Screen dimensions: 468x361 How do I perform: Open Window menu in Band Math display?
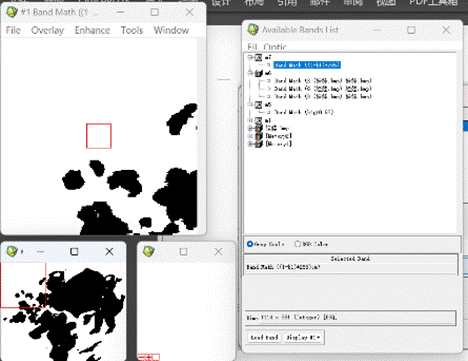[x=171, y=30]
